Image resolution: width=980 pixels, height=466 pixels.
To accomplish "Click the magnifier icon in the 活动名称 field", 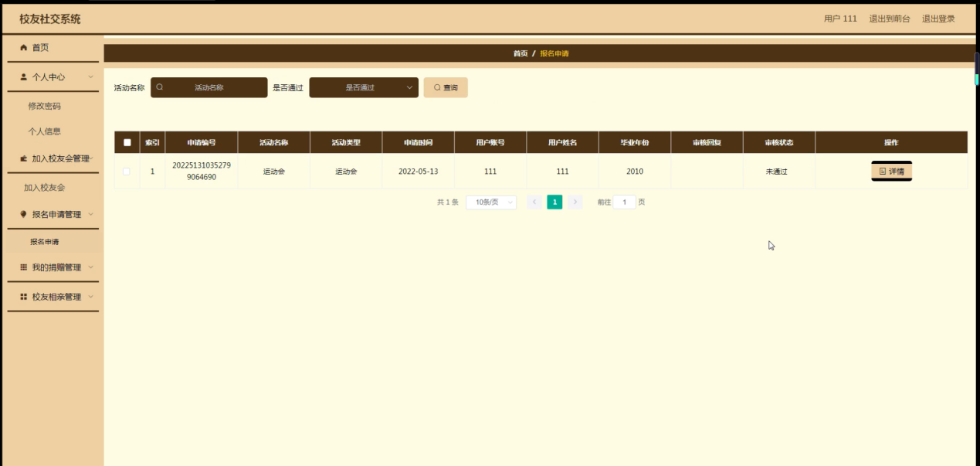I will (x=160, y=87).
